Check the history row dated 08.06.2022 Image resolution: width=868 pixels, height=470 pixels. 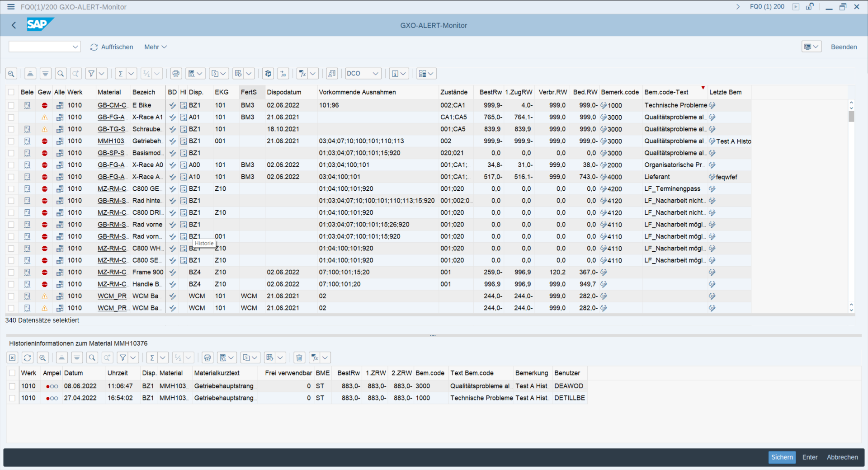point(12,386)
